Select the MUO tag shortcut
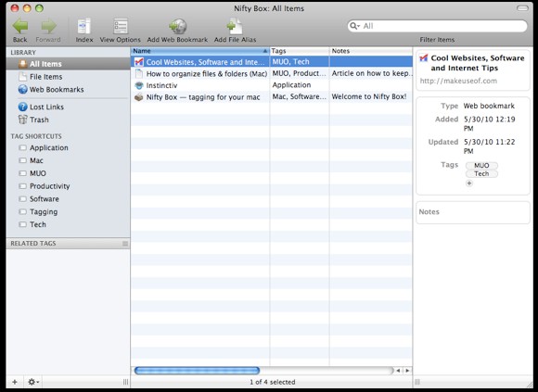The height and width of the screenshot is (392, 538). pyautogui.click(x=68, y=173)
